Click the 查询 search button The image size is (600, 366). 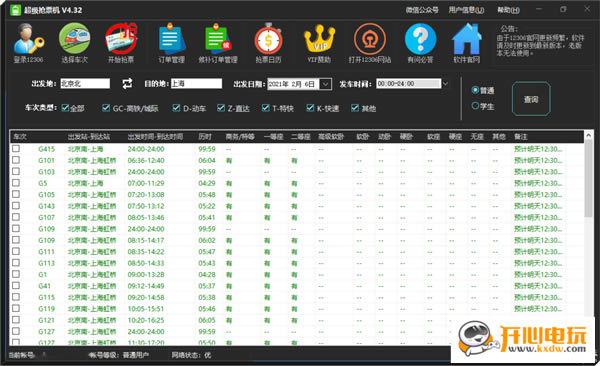pyautogui.click(x=531, y=99)
